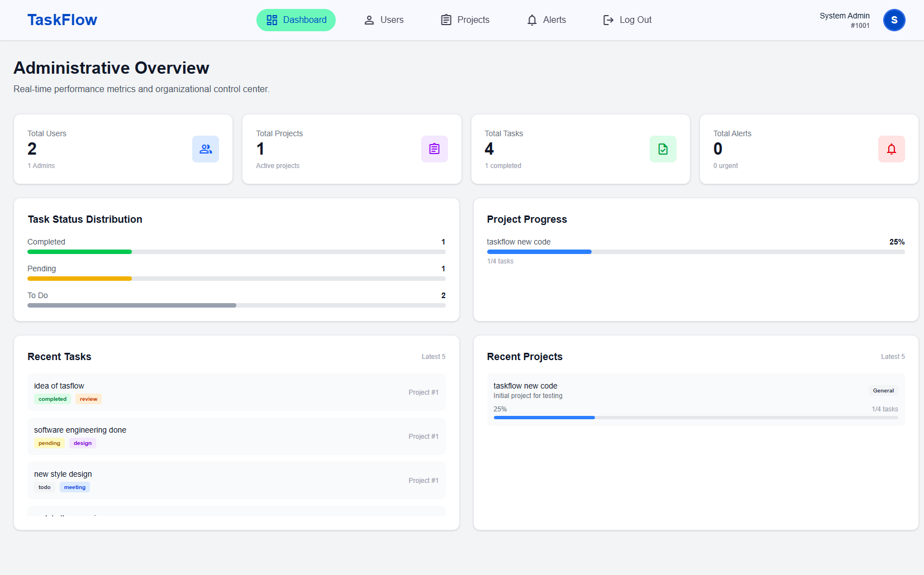Click 'Project #1' on the idea of tasflow row
The width and height of the screenshot is (924, 575).
423,392
